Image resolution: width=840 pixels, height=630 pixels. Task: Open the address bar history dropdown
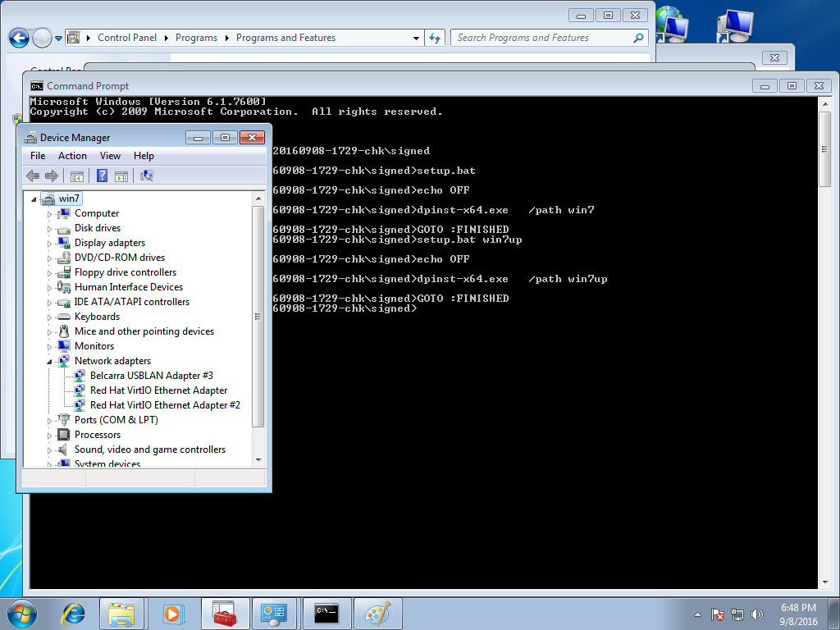(416, 38)
